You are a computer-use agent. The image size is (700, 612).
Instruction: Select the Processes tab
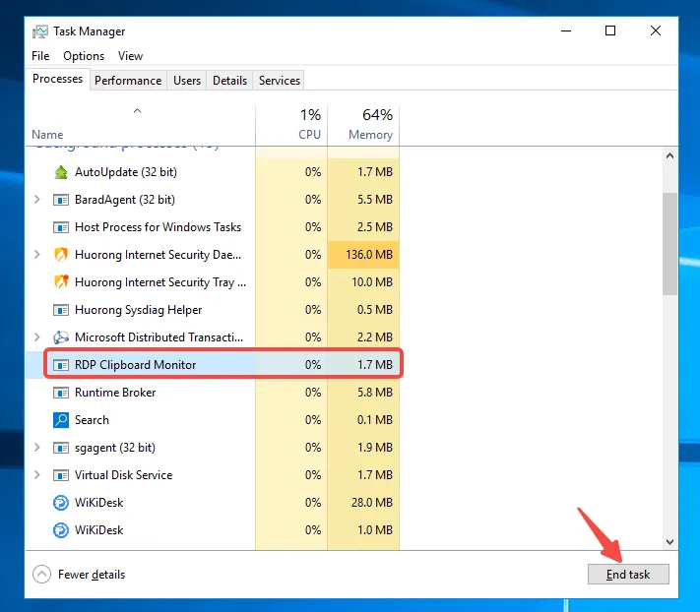pos(57,79)
